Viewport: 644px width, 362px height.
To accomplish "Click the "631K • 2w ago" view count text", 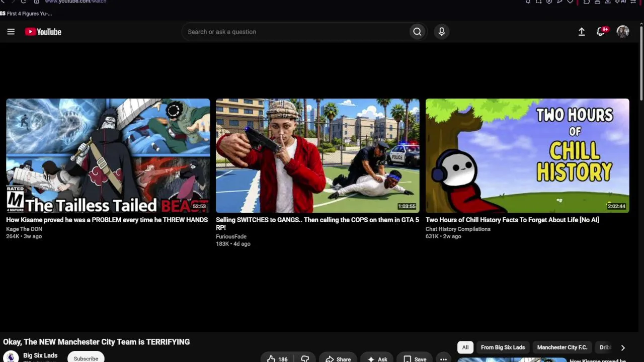I will point(443,236).
